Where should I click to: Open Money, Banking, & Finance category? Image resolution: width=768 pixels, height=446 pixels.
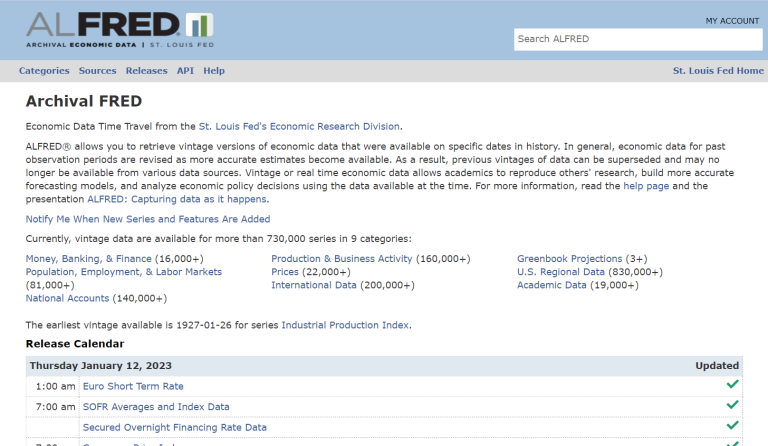(x=88, y=259)
